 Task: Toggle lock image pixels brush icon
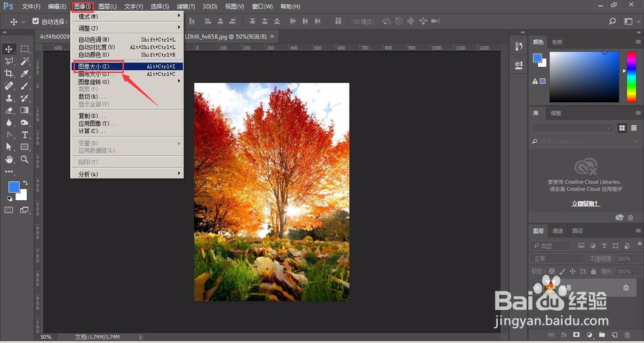[x=562, y=271]
